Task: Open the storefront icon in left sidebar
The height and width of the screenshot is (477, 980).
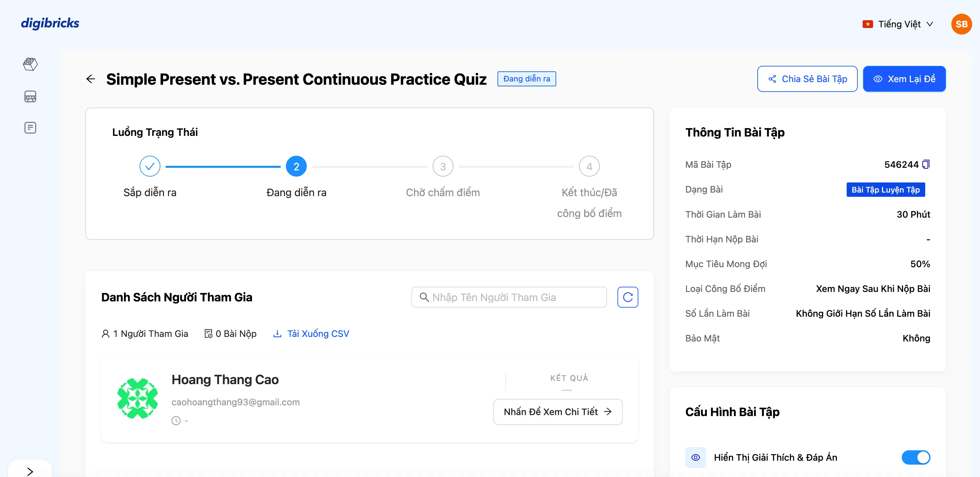Action: click(x=30, y=96)
